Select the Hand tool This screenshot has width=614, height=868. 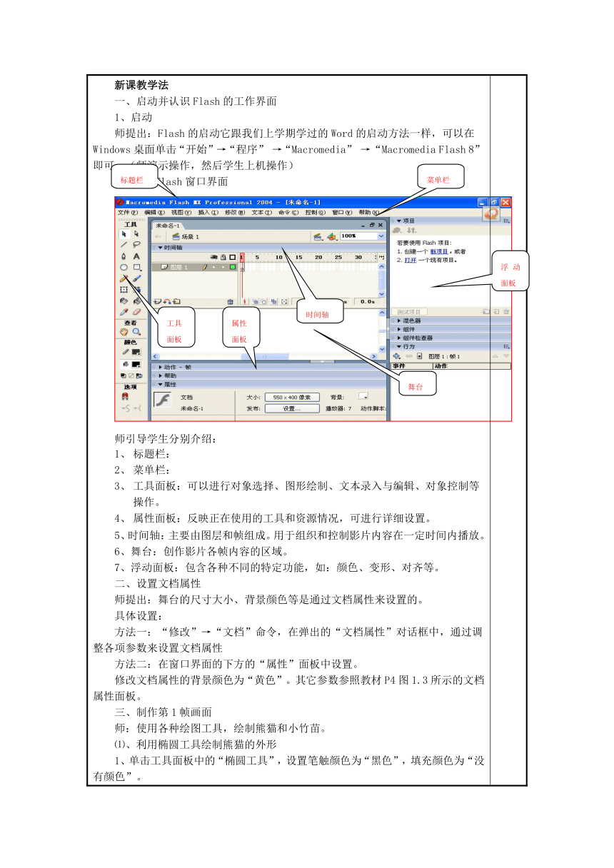pos(124,332)
